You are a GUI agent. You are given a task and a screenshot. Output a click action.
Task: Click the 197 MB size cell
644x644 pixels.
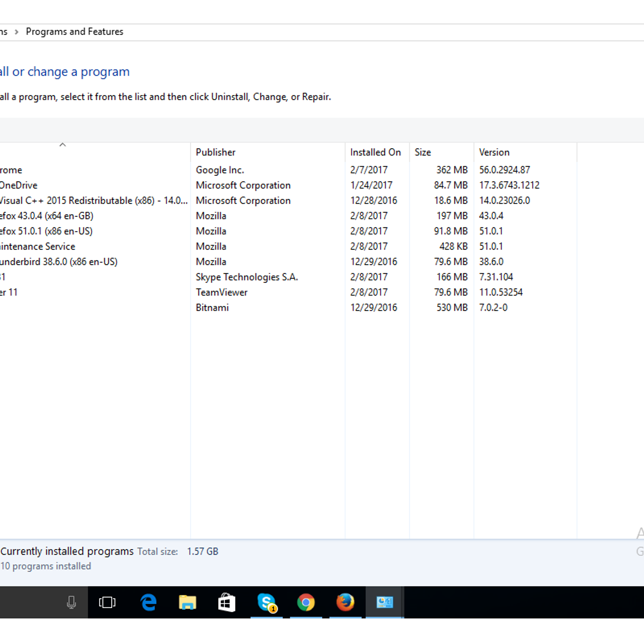pos(452,216)
